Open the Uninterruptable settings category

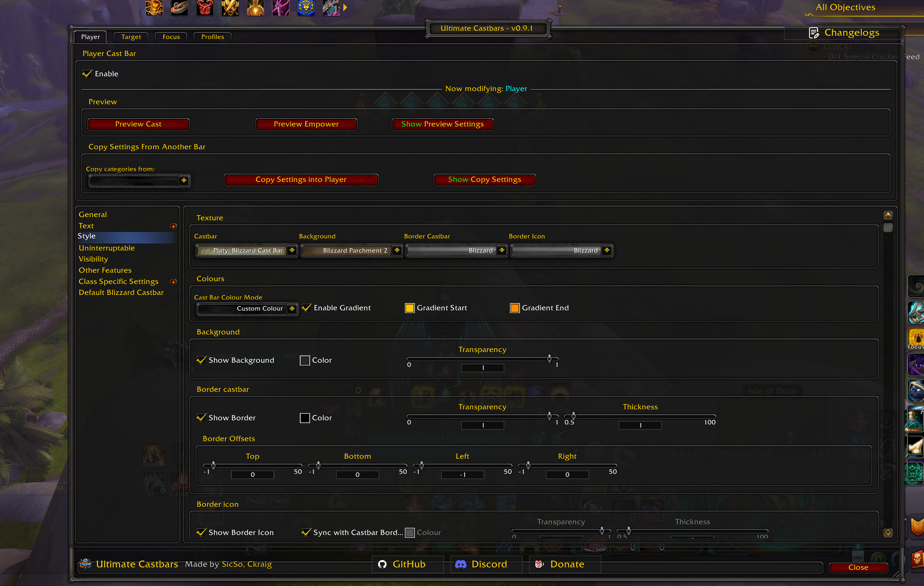click(x=107, y=248)
